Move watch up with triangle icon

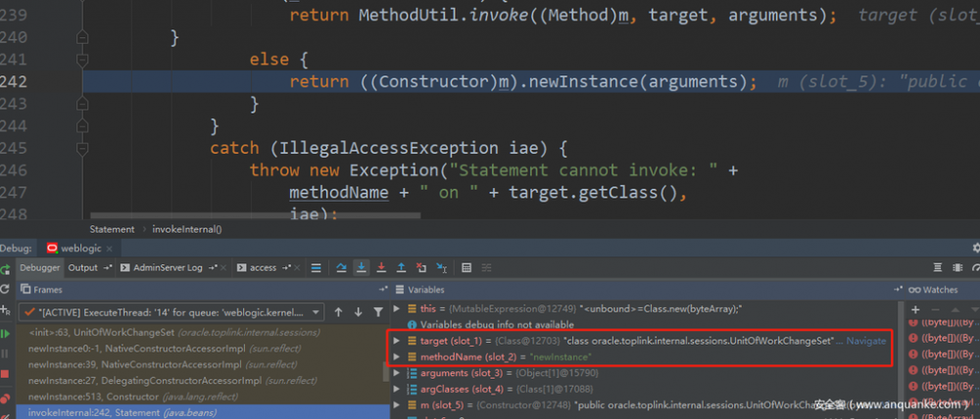(955, 309)
